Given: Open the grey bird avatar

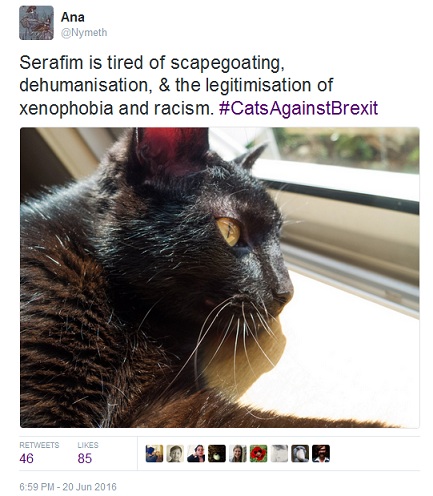Looking at the screenshot, I should coord(300,453).
